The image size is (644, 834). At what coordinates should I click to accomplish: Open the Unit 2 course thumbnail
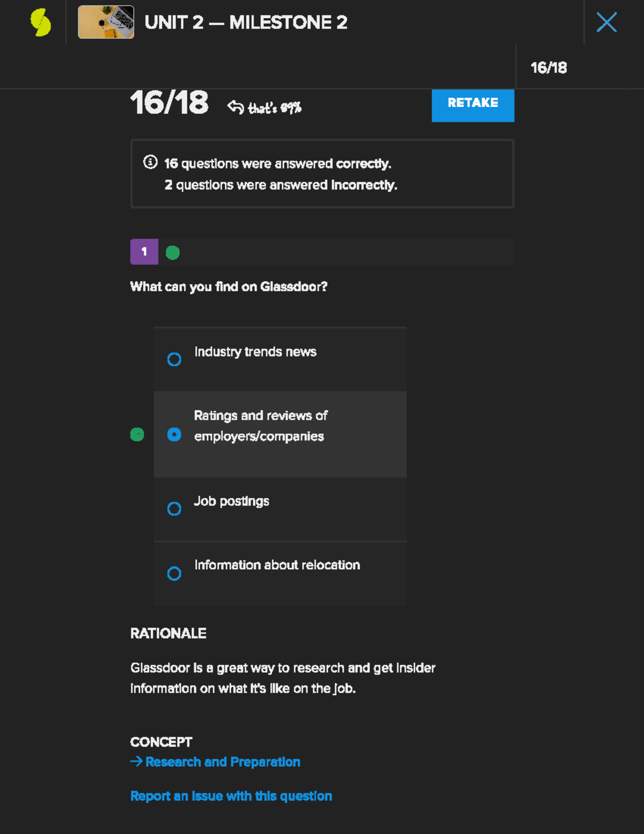tap(106, 22)
